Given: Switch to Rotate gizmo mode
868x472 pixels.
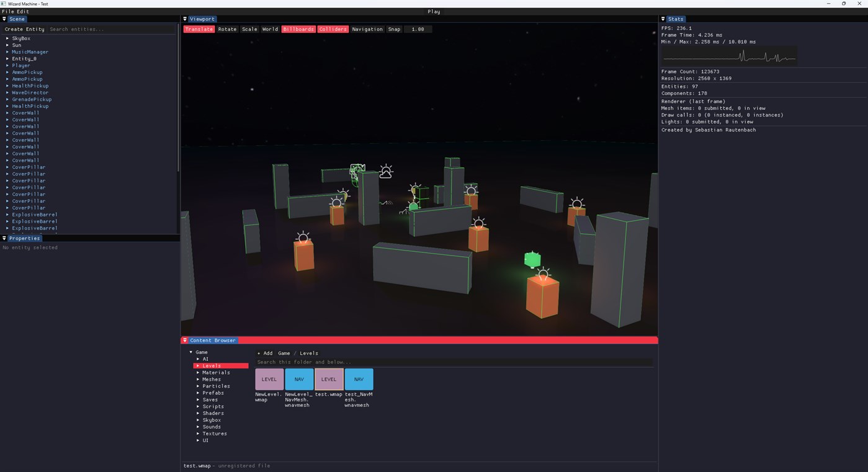Looking at the screenshot, I should pyautogui.click(x=227, y=29).
